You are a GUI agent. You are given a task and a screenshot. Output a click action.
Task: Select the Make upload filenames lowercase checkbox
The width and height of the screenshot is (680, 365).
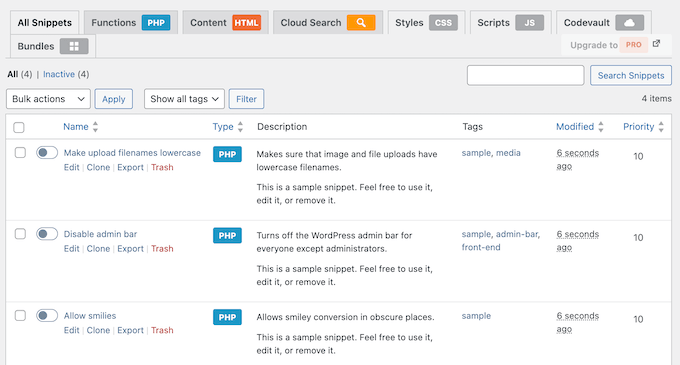click(20, 153)
